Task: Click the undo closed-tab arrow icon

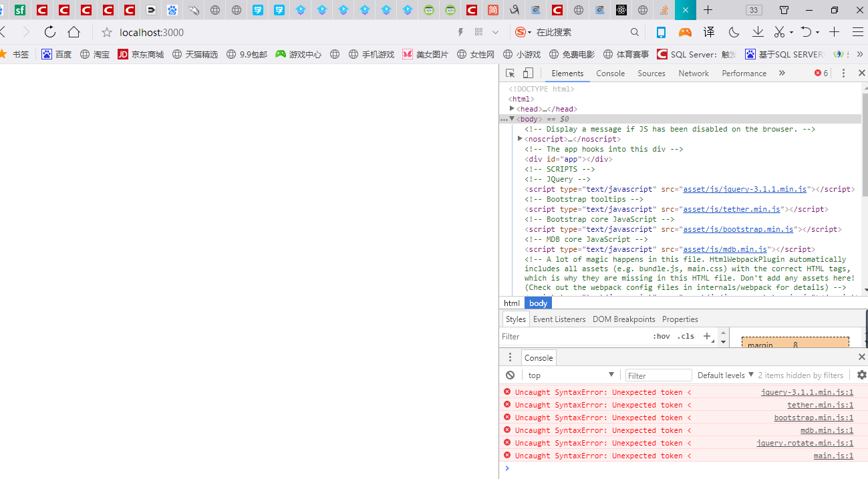Action: [x=806, y=32]
